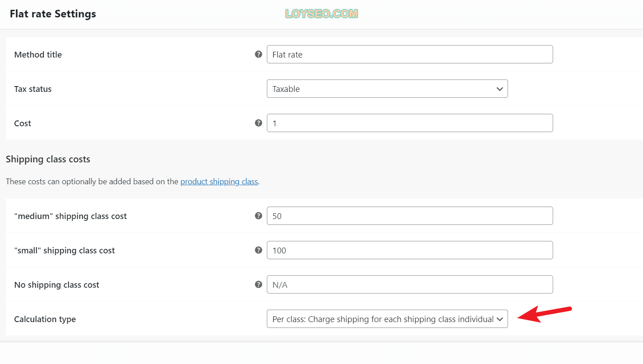Image resolution: width=643 pixels, height=364 pixels.
Task: Open the Calculation type dropdown
Action: [x=387, y=319]
